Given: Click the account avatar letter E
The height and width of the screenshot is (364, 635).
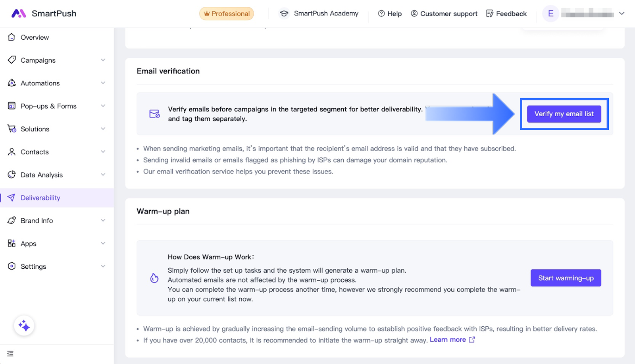Looking at the screenshot, I should click(550, 13).
